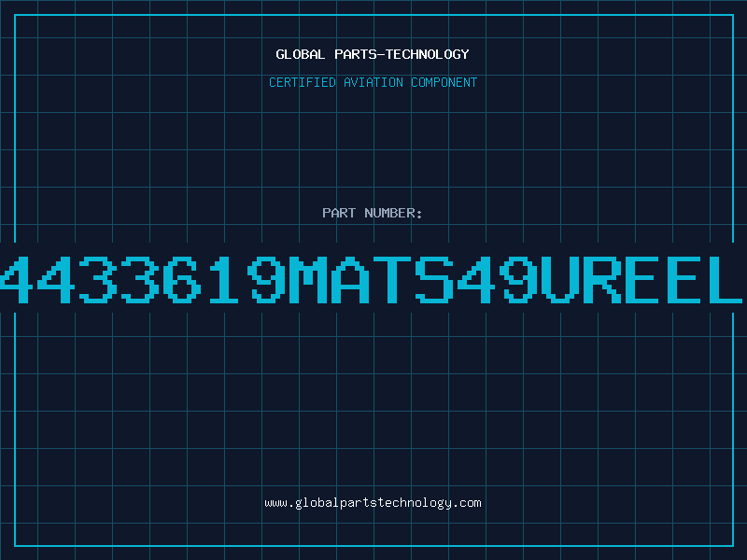Click the part number 4433619MATS49UREEL
The width and height of the screenshot is (747, 560).
click(x=371, y=279)
